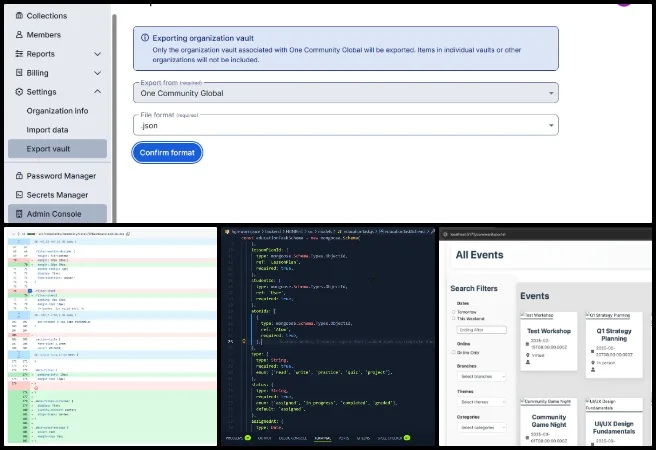Open the Test Workshop event card
Image resolution: width=656 pixels, height=450 pixels.
pyautogui.click(x=548, y=341)
